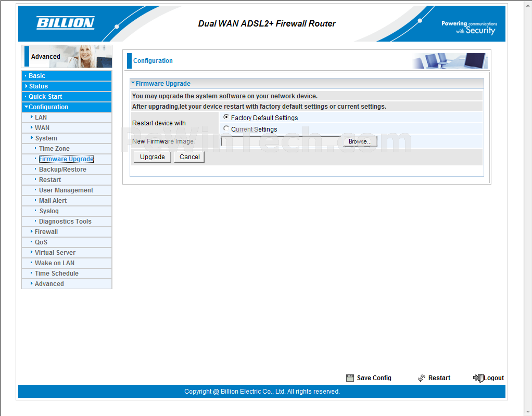Select Factory Default Settings radio button

[226, 118]
